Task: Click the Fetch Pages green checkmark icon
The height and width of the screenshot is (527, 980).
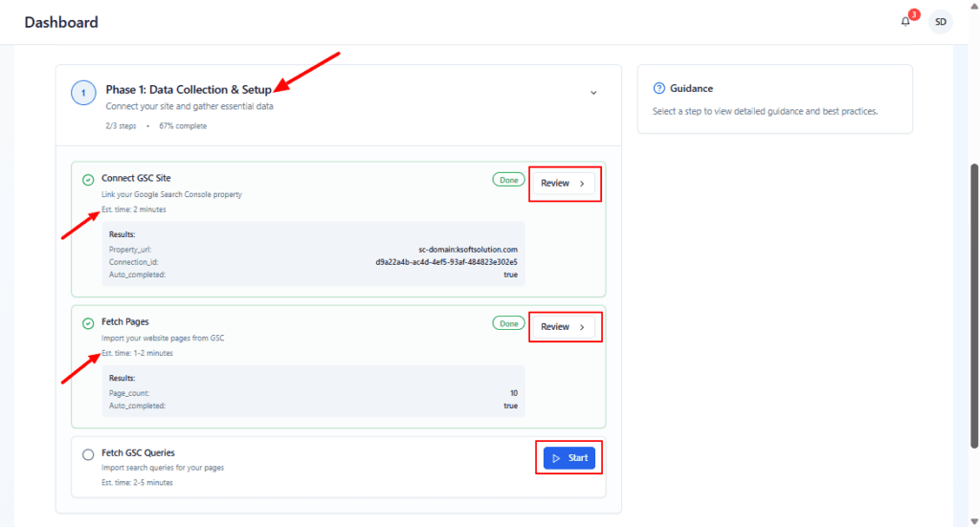Action: point(88,323)
